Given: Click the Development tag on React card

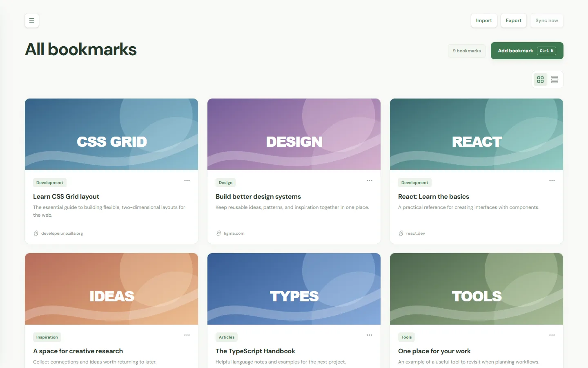Looking at the screenshot, I should (x=415, y=183).
